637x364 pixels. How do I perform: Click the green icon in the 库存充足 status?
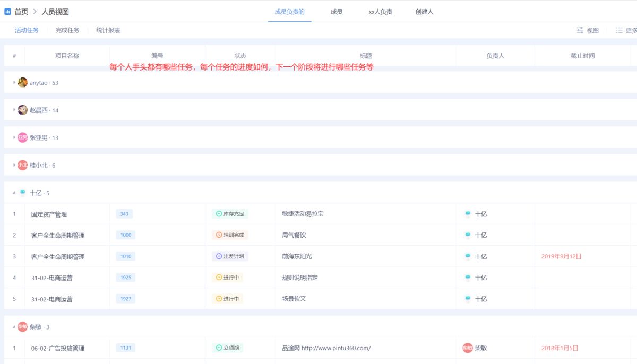pyautogui.click(x=219, y=214)
